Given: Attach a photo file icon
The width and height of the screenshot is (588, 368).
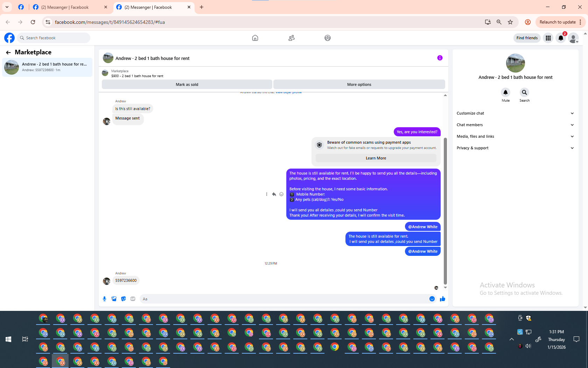Looking at the screenshot, I should point(114,299).
